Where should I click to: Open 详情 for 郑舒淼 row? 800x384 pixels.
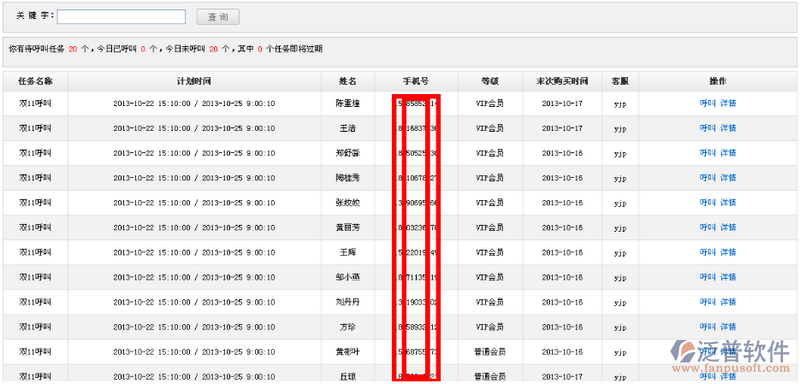pos(728,153)
